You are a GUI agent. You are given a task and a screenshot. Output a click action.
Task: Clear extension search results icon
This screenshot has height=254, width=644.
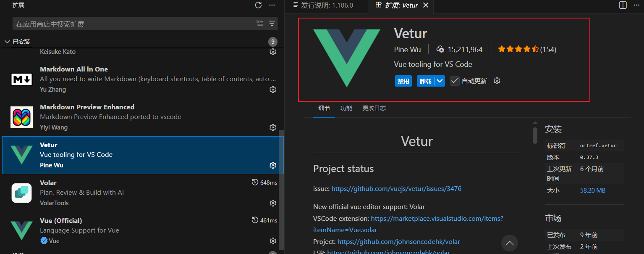click(260, 24)
